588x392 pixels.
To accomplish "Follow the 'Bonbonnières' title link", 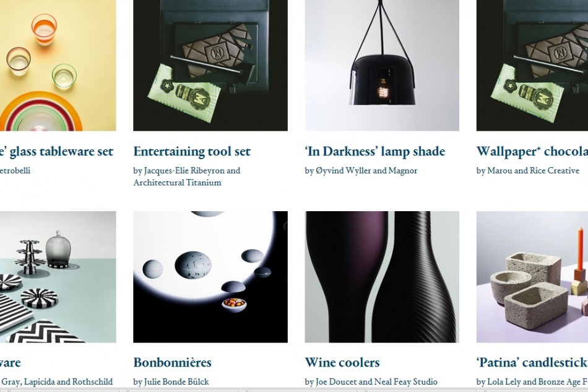I will tap(172, 362).
